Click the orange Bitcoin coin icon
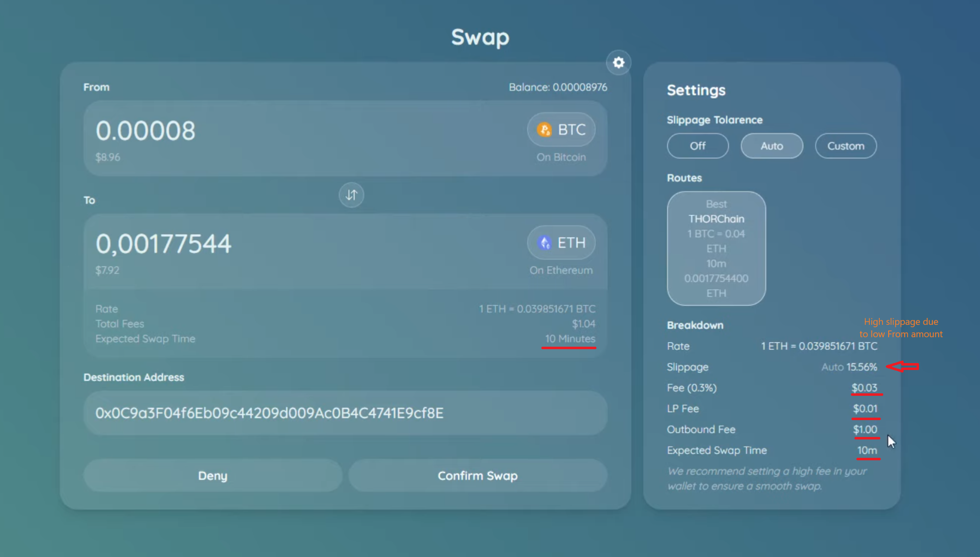Image resolution: width=980 pixels, height=557 pixels. [544, 129]
